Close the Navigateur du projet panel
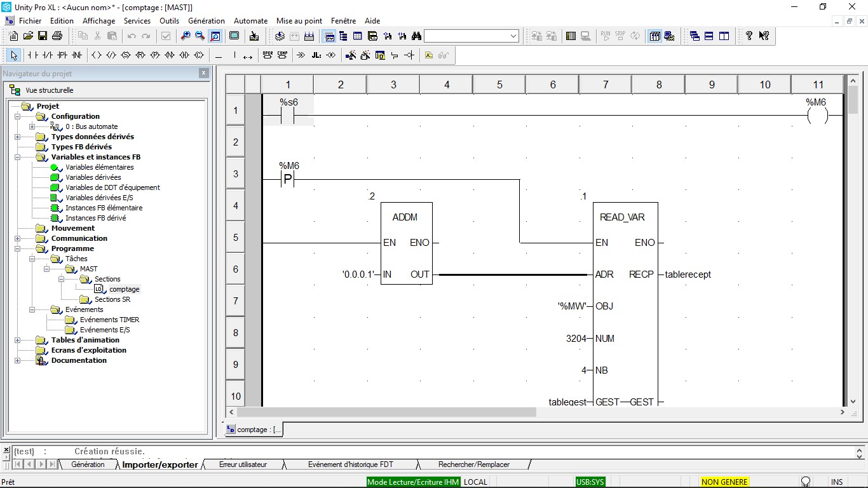868x488 pixels. click(x=203, y=73)
